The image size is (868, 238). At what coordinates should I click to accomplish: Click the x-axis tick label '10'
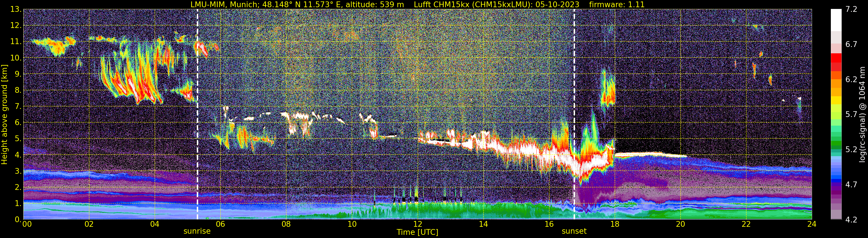352,224
